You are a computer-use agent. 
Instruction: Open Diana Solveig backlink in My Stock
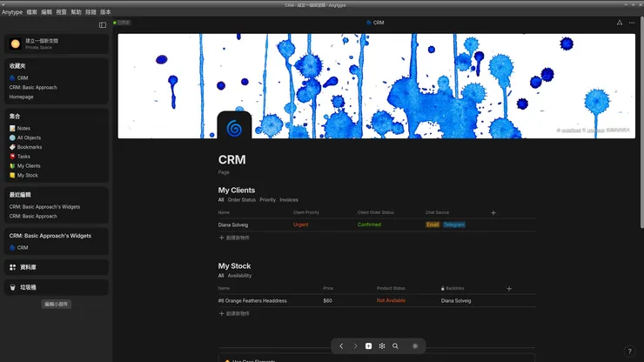click(456, 301)
